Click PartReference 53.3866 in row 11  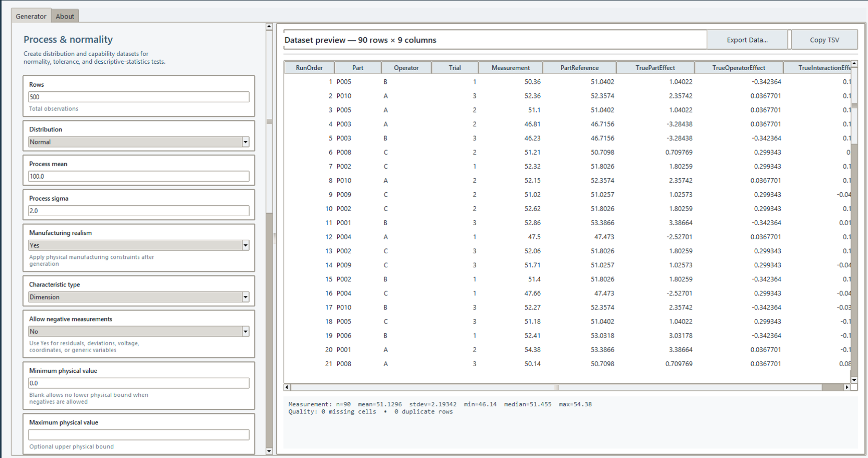(602, 223)
